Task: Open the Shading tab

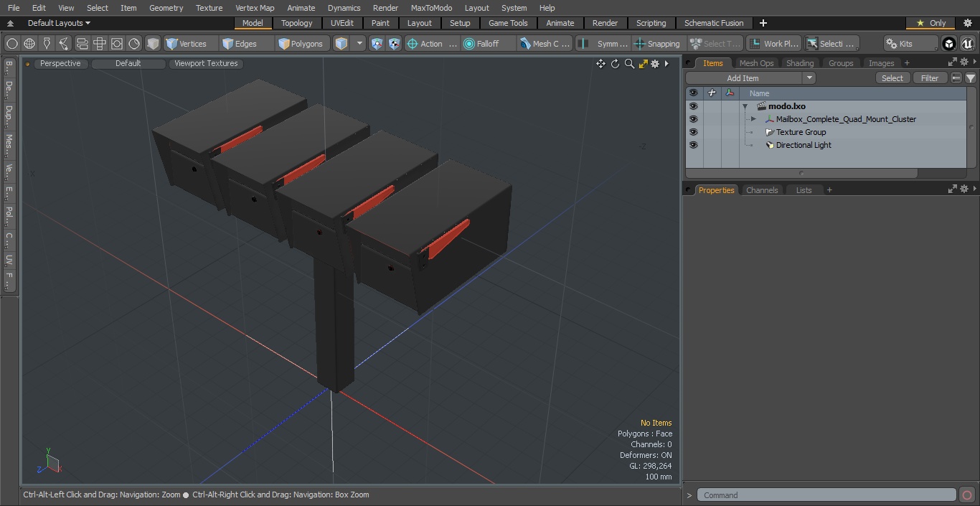Action: point(800,63)
